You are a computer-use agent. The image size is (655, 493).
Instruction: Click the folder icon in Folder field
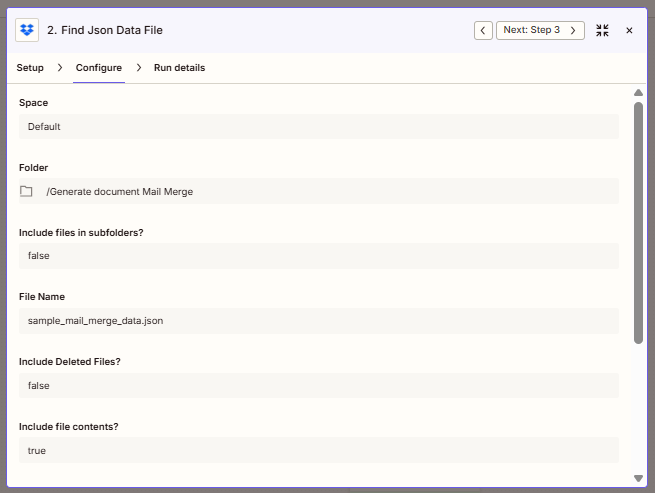click(27, 191)
